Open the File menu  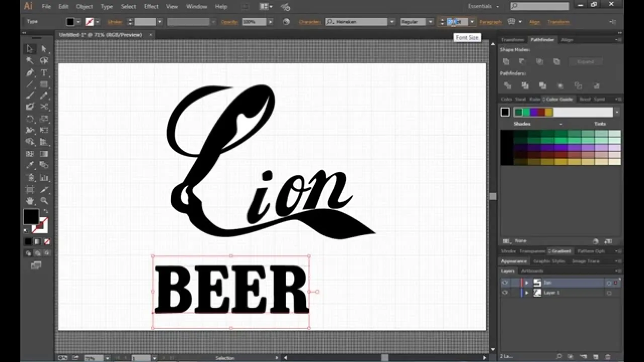coord(46,7)
